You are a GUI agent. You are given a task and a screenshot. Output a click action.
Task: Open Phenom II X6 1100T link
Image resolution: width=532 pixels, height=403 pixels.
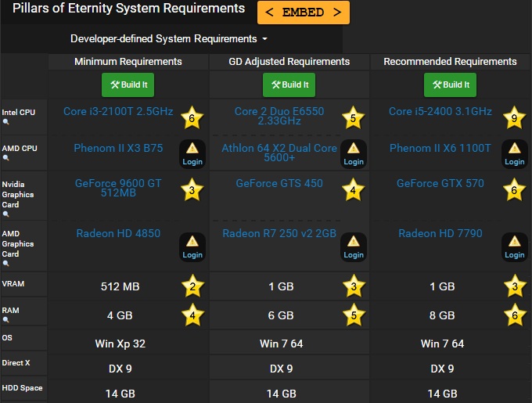(440, 148)
